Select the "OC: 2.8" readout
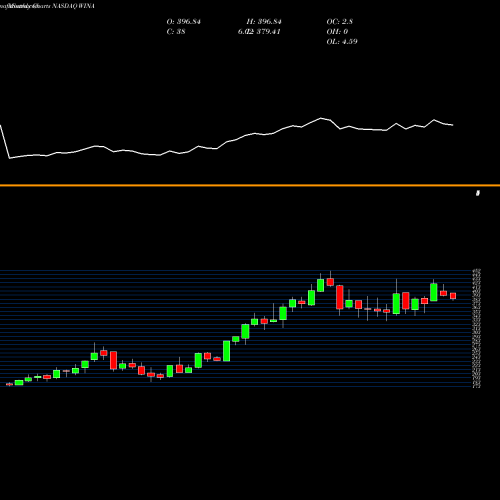500x500 pixels. coord(340,22)
